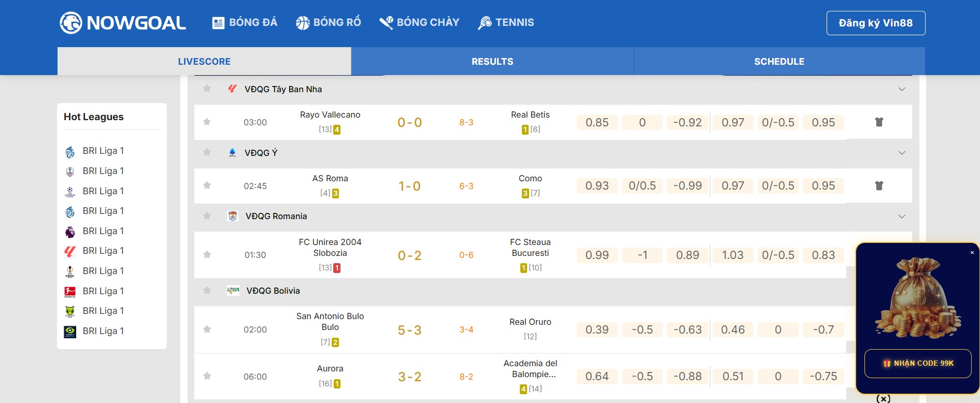980x403 pixels.
Task: Open the SCHEDULE tab
Action: 779,62
